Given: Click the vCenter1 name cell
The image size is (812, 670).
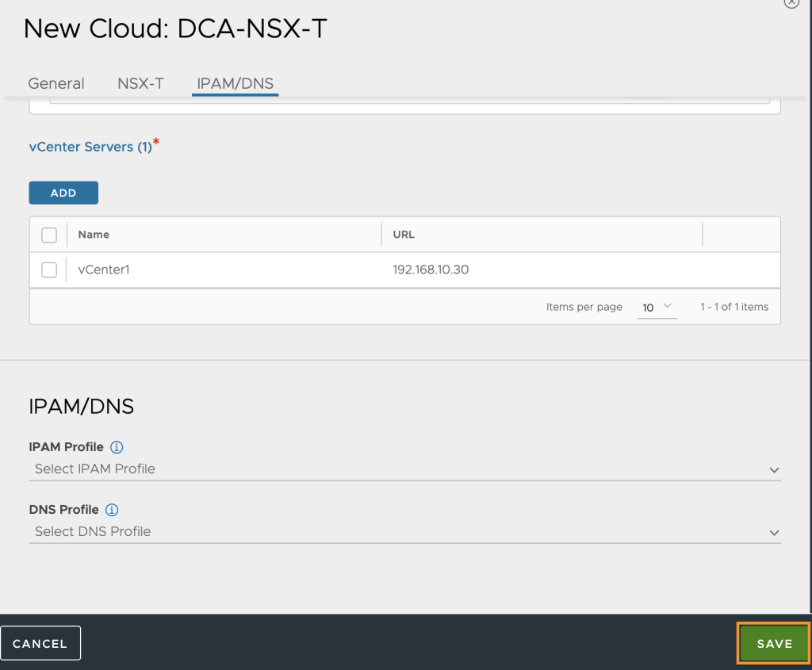Looking at the screenshot, I should 104,270.
